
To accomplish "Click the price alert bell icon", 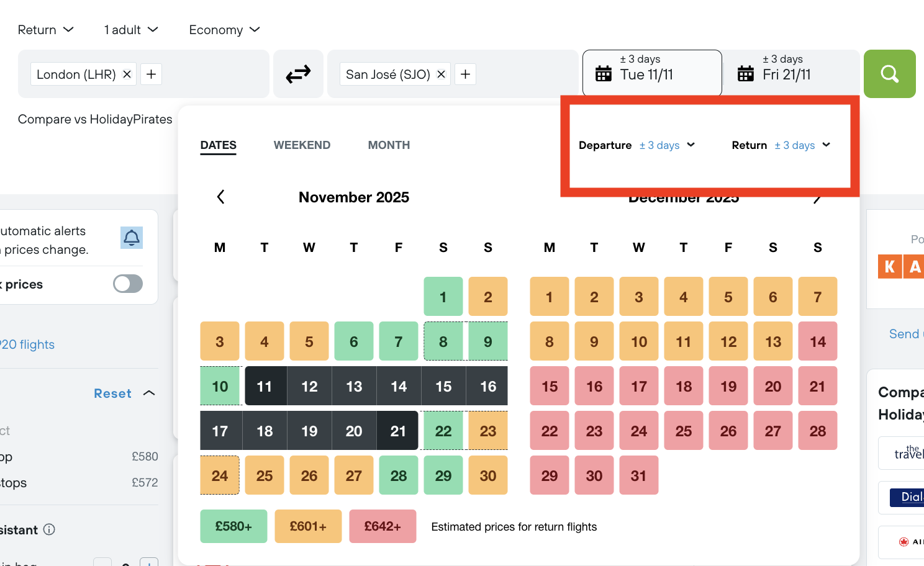I will coord(132,238).
